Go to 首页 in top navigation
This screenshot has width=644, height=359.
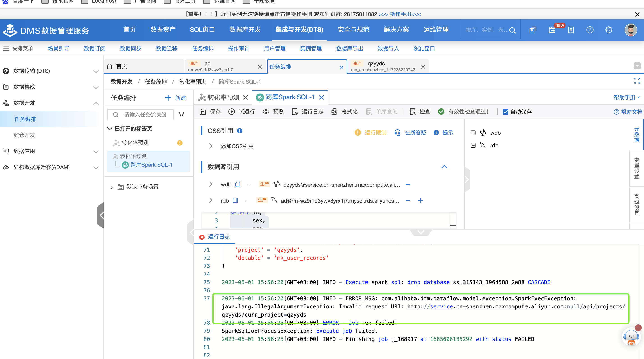[130, 30]
